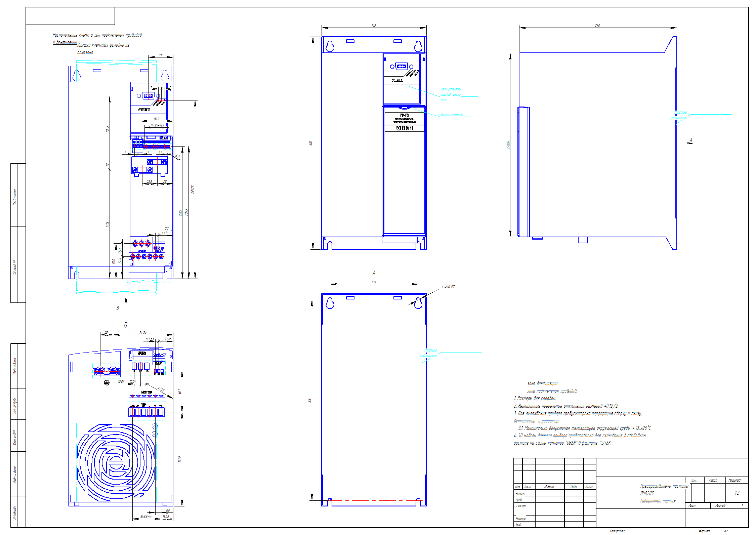The height and width of the screenshot is (535, 756).
Task: Click the view label A above rear view
Action: (x=374, y=273)
